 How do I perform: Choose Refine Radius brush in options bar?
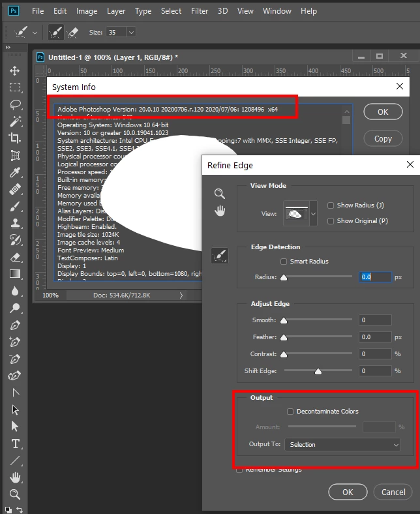(55, 32)
